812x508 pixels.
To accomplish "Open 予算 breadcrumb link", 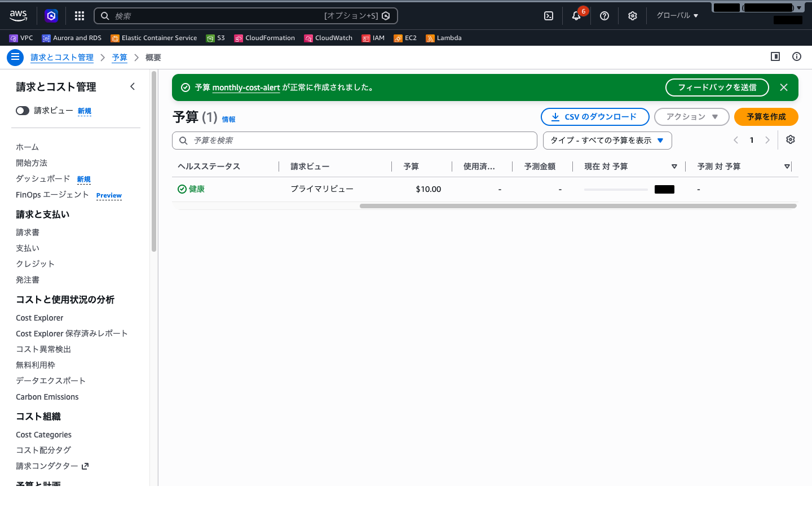I will click(x=120, y=58).
